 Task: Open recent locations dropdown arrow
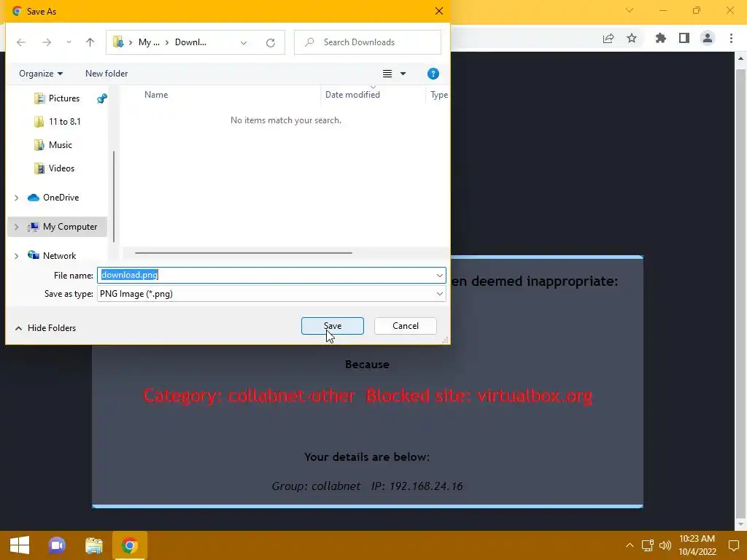click(x=69, y=42)
